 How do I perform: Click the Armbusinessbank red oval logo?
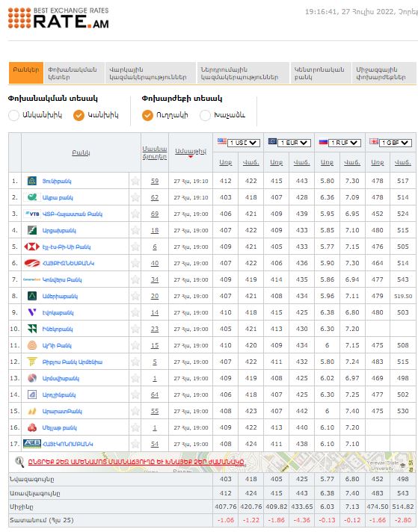point(32,263)
